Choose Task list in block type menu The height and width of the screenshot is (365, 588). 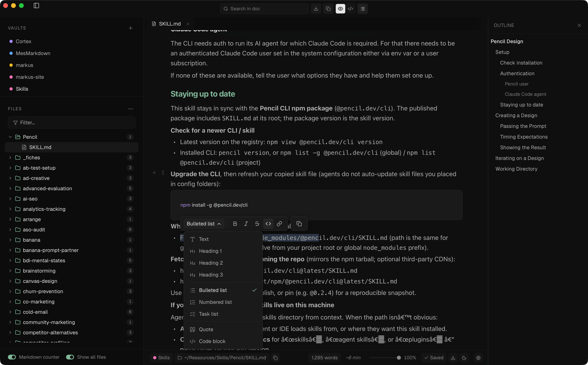click(223, 314)
